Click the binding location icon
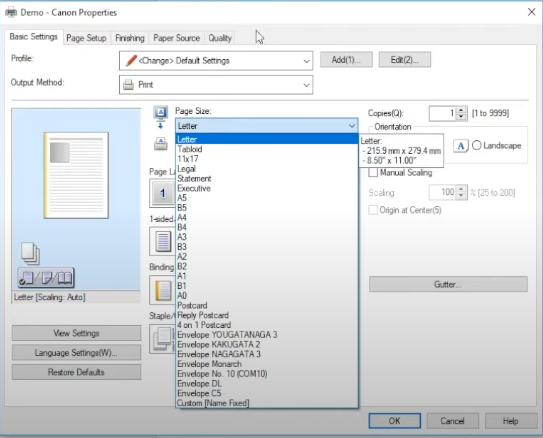Screen dimensions: 543x438 tap(163, 290)
